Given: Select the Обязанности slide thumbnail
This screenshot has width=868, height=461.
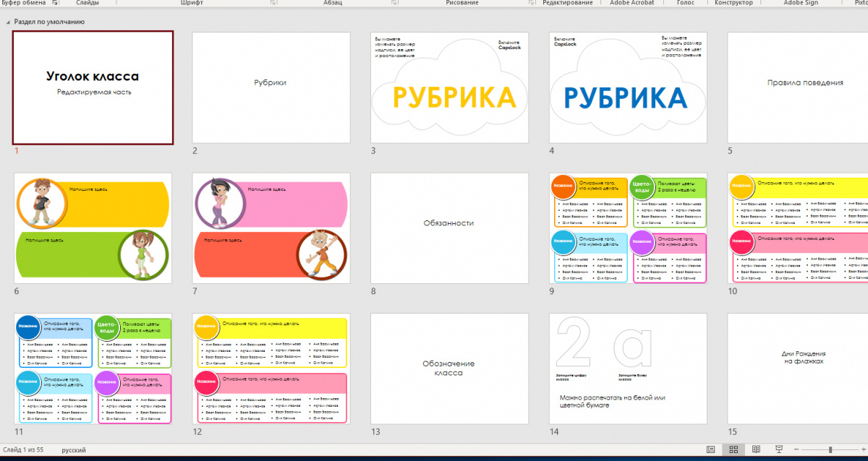Looking at the screenshot, I should (450, 228).
